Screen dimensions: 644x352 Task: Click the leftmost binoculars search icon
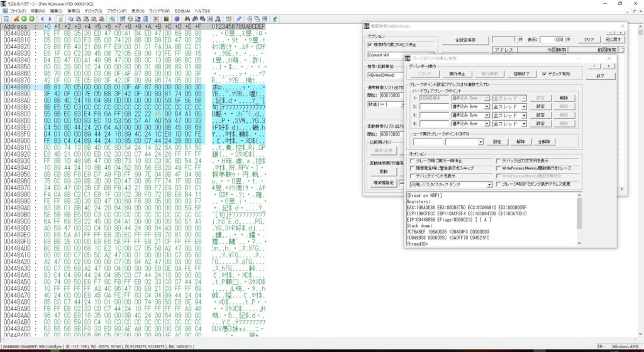tap(187, 19)
